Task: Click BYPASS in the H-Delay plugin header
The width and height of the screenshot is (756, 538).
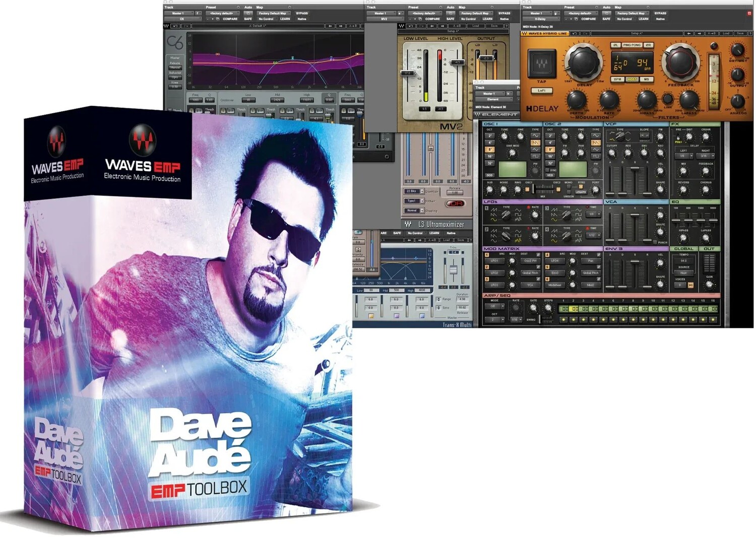Action: [660, 13]
